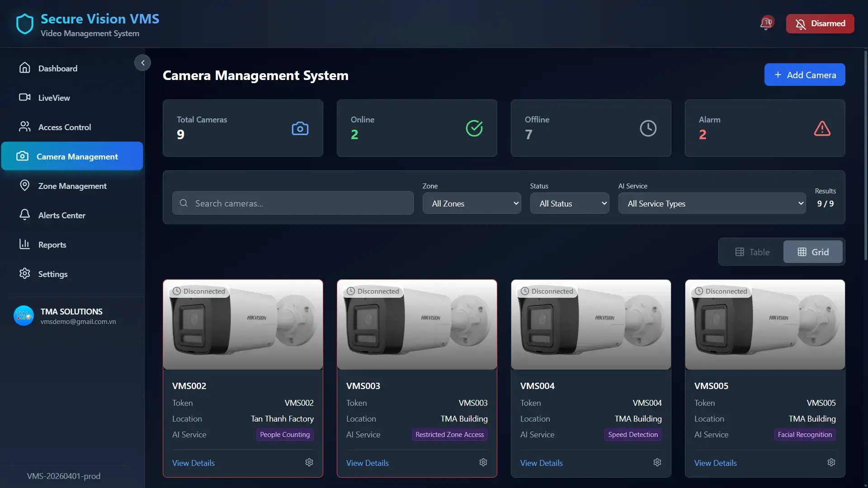Screen dimensions: 868x488
Task: Click the Settings gear icon in sidebar
Action: pyautogui.click(x=25, y=273)
